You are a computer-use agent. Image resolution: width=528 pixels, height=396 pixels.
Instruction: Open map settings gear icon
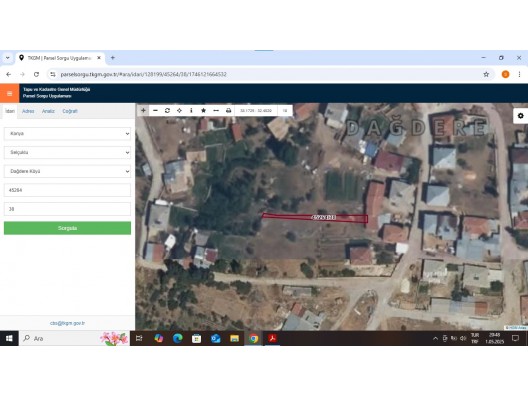[x=521, y=116]
